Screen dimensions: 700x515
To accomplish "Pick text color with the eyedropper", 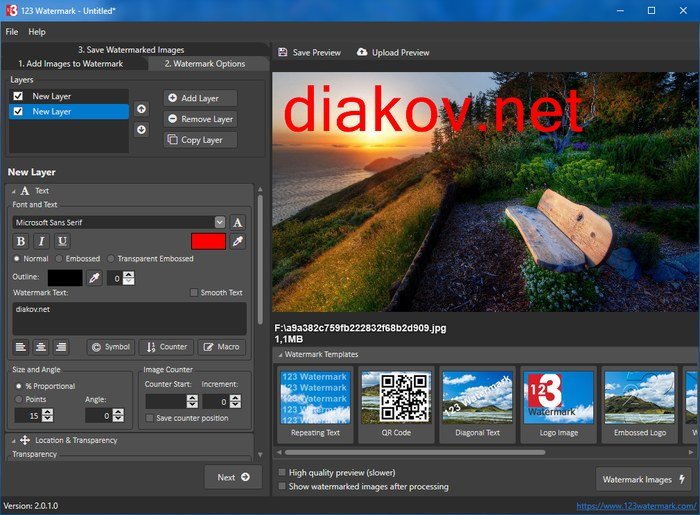I will coord(238,241).
